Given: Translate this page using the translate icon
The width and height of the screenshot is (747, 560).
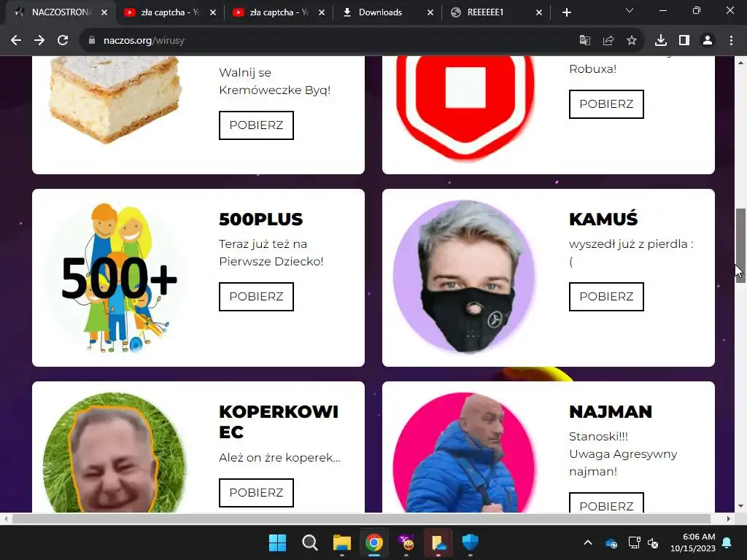Looking at the screenshot, I should pyautogui.click(x=584, y=41).
